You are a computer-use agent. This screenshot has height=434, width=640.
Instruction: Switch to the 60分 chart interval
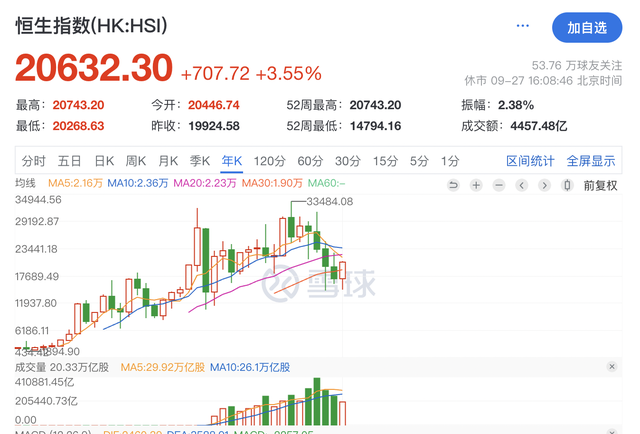point(310,161)
